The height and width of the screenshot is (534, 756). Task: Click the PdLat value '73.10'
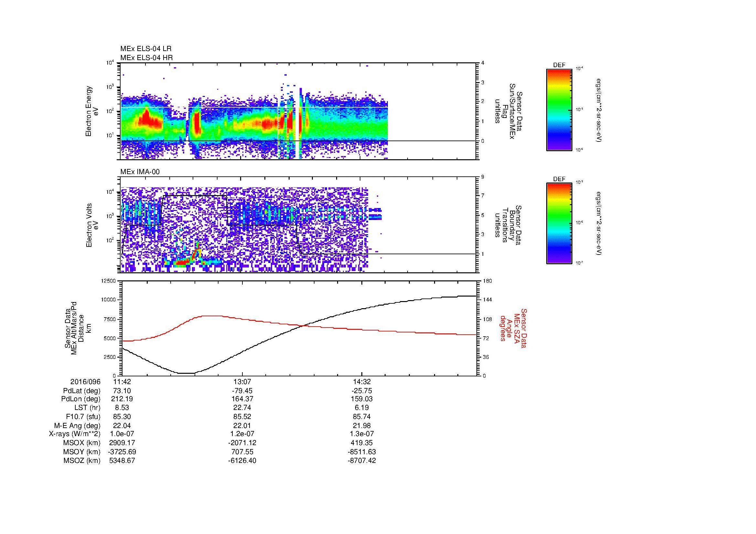tap(122, 391)
